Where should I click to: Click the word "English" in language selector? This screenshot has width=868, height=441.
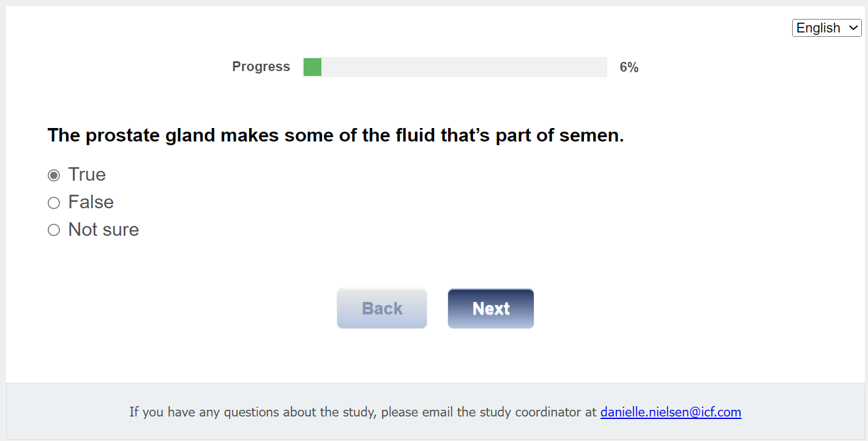coord(818,28)
